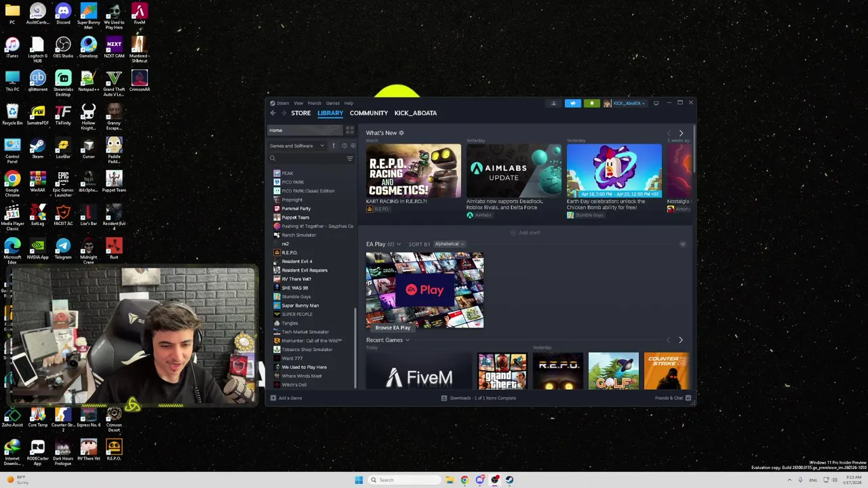Open Recent Games shelf dropdown
This screenshot has height=488, width=868.
click(408, 340)
